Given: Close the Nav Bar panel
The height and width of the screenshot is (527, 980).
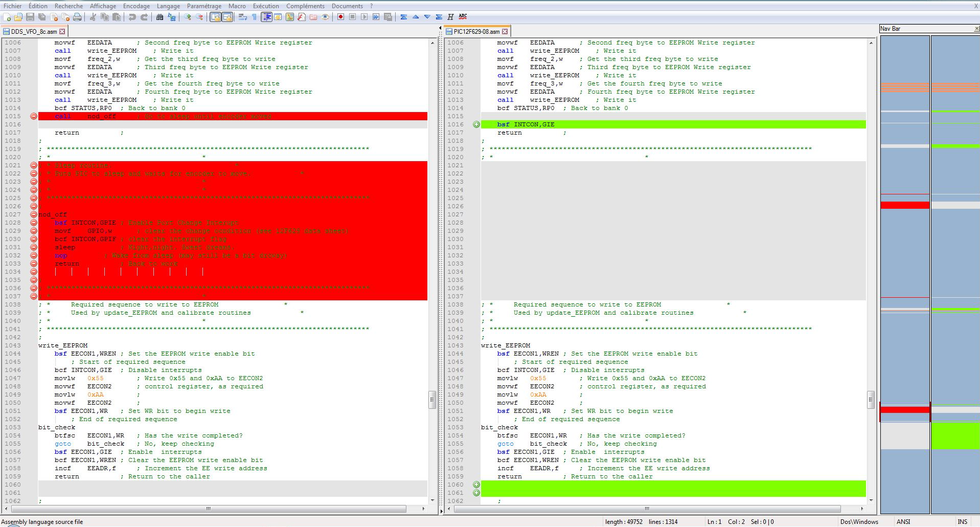Looking at the screenshot, I should tap(976, 29).
